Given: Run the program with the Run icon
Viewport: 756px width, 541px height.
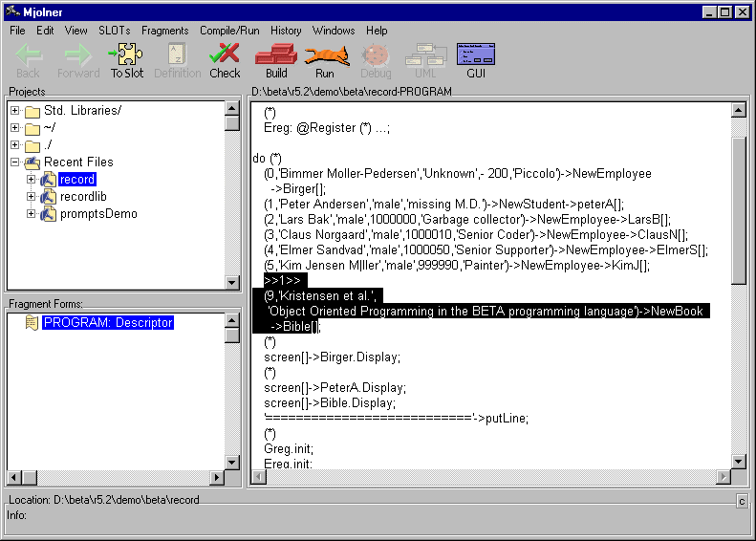Looking at the screenshot, I should [325, 59].
